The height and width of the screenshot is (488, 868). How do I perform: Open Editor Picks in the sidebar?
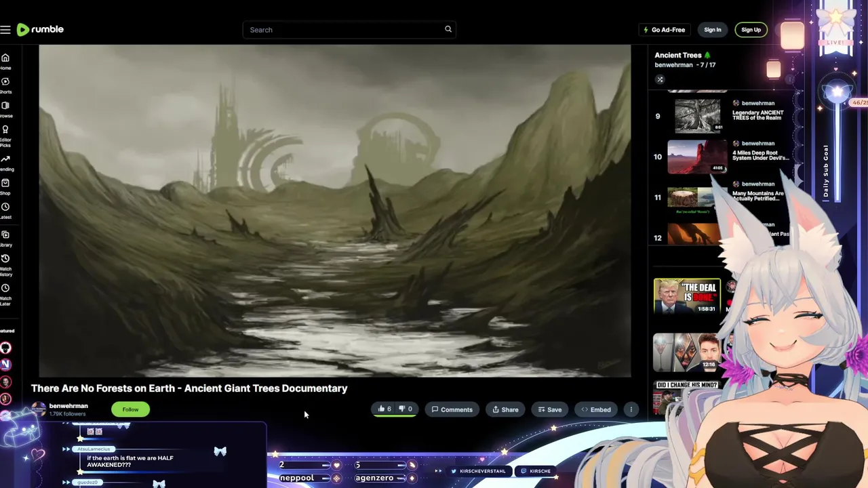click(5, 137)
